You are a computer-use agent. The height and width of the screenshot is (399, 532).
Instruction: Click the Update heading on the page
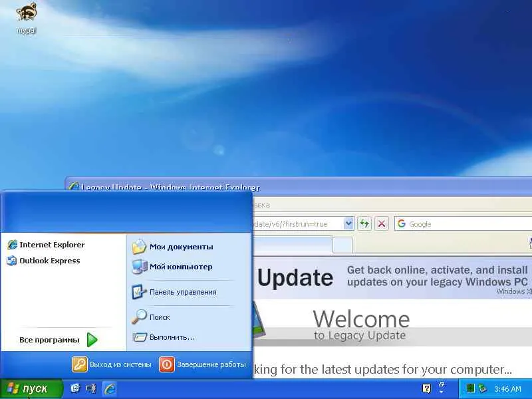pos(295,278)
